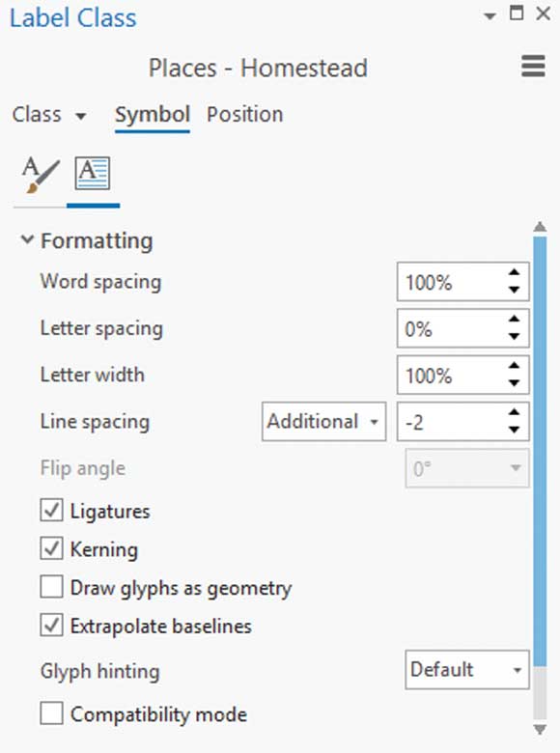Click the Word spacing value field
560x753 pixels.
tap(452, 282)
